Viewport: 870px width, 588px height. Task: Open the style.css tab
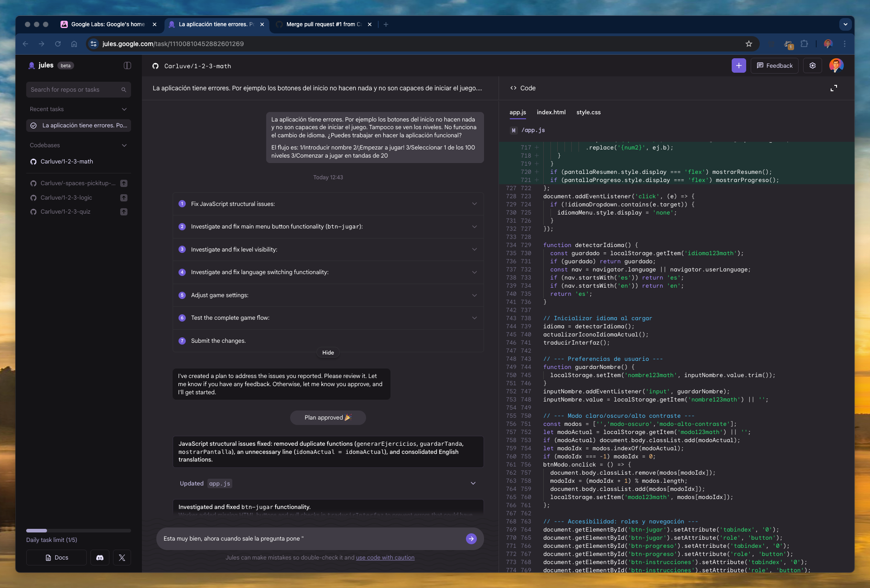pos(588,112)
